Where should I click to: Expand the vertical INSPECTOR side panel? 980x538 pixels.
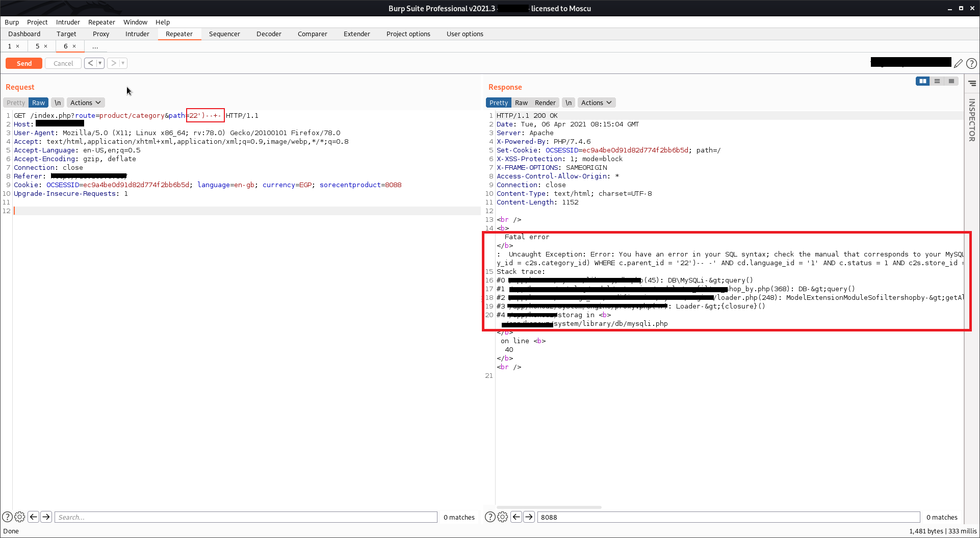[972, 120]
